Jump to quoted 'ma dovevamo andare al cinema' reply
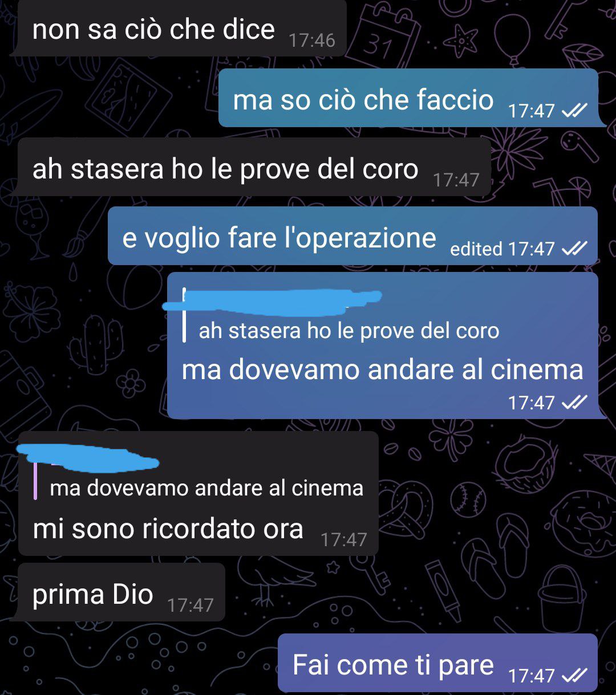The width and height of the screenshot is (616, 695). tap(206, 488)
